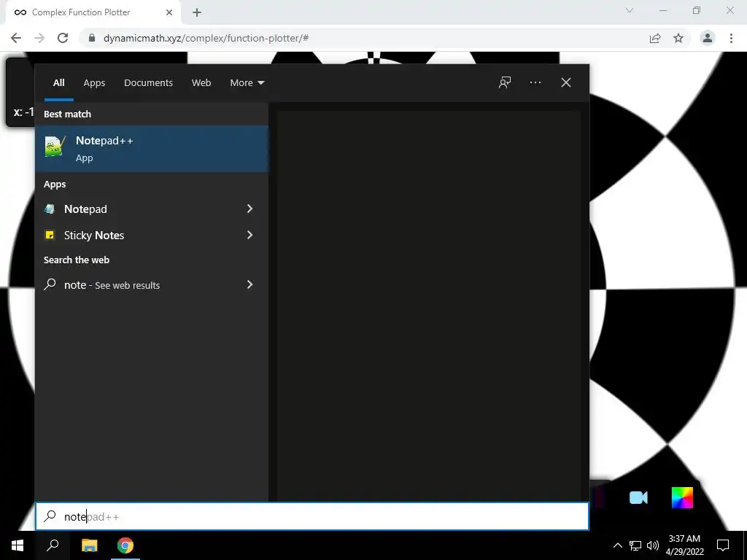Open File Explorer from taskbar

(89, 545)
